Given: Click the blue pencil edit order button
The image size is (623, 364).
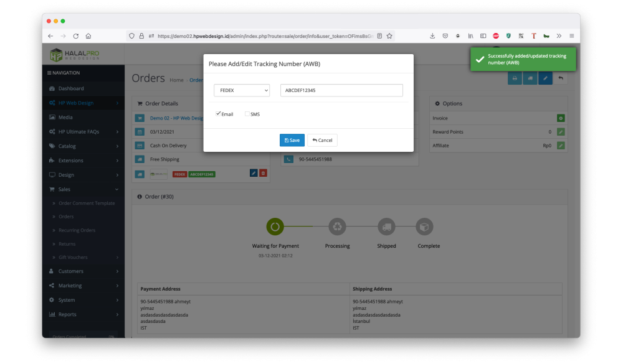Looking at the screenshot, I should pyautogui.click(x=545, y=78).
